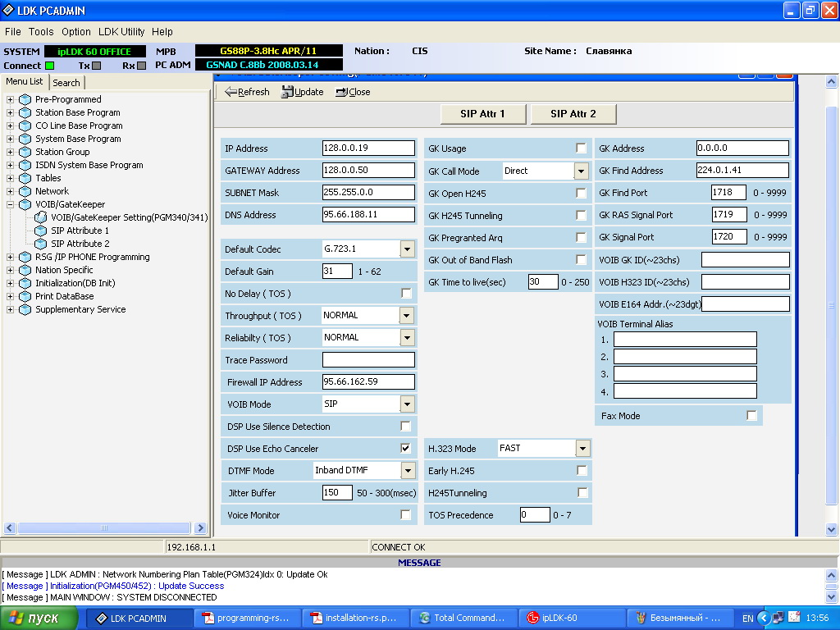Screen dimensions: 840x630
Task: Open the VOIB Mode dropdown
Action: tap(407, 404)
